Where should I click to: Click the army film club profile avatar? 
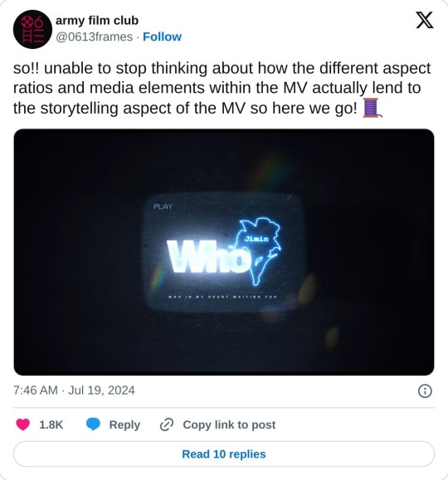coord(32,29)
